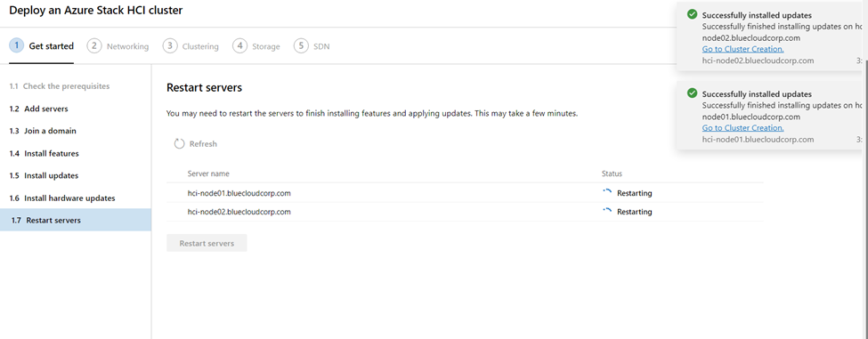This screenshot has height=339, width=868.
Task: Click the Status column header
Action: (612, 174)
